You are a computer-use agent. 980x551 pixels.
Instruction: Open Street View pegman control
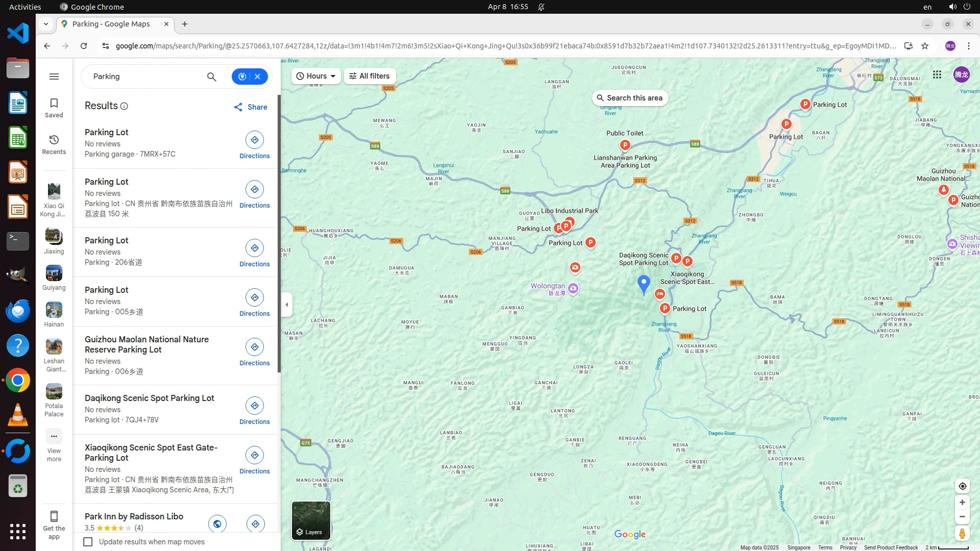pyautogui.click(x=962, y=534)
